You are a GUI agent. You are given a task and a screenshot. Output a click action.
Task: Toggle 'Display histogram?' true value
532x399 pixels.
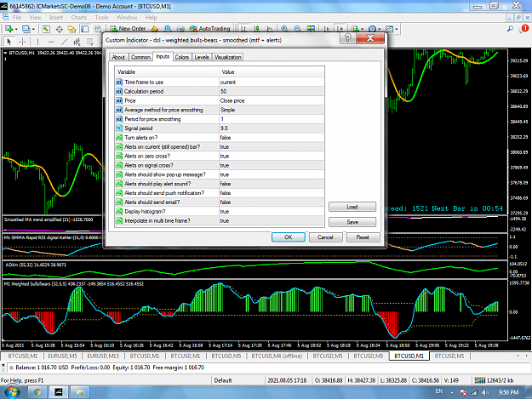[x=272, y=212]
